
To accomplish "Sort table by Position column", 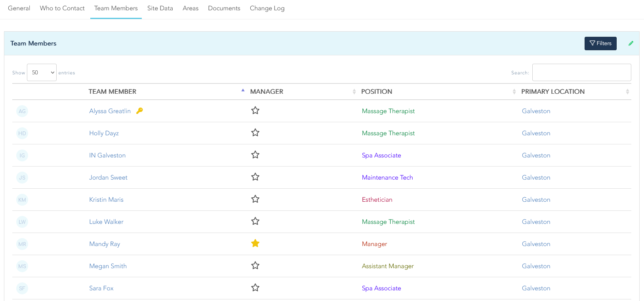I will click(376, 92).
